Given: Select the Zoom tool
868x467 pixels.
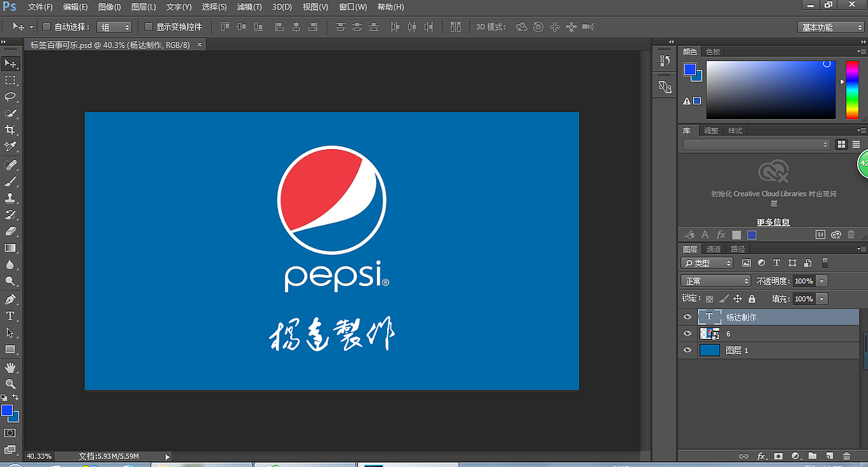Looking at the screenshot, I should pyautogui.click(x=10, y=384).
